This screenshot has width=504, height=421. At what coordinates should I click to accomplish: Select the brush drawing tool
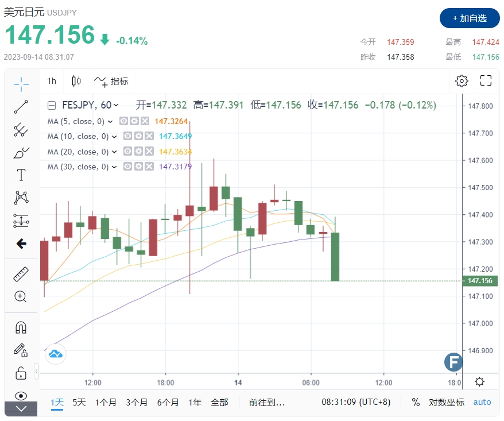point(21,153)
